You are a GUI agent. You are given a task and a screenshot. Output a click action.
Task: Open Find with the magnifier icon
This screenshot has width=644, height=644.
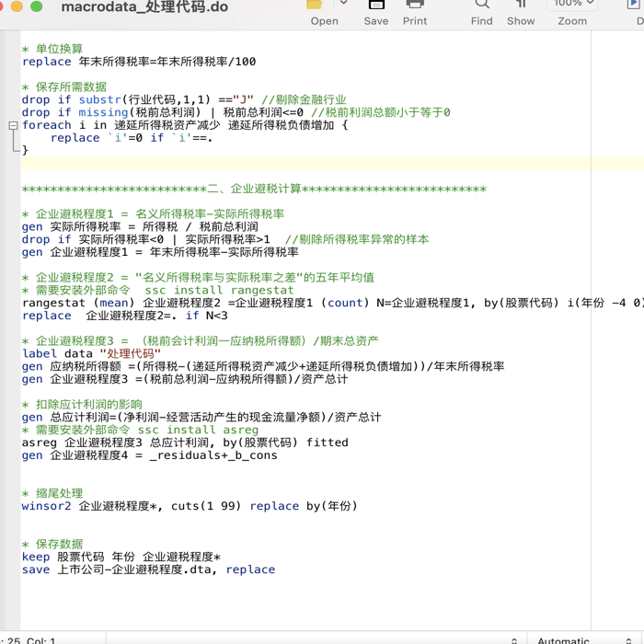(x=482, y=4)
